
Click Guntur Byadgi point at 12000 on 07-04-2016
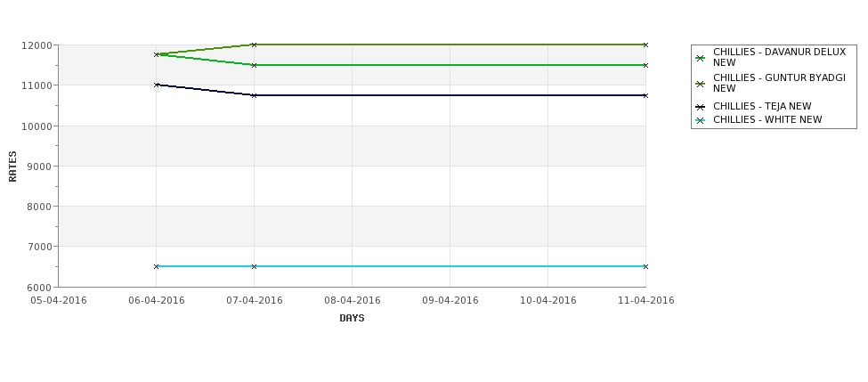254,45
